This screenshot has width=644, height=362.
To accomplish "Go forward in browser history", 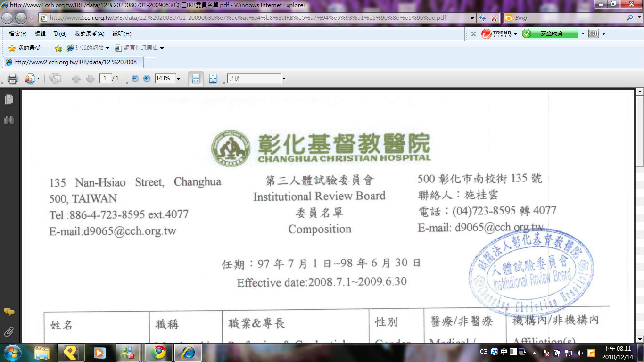I will click(x=21, y=18).
